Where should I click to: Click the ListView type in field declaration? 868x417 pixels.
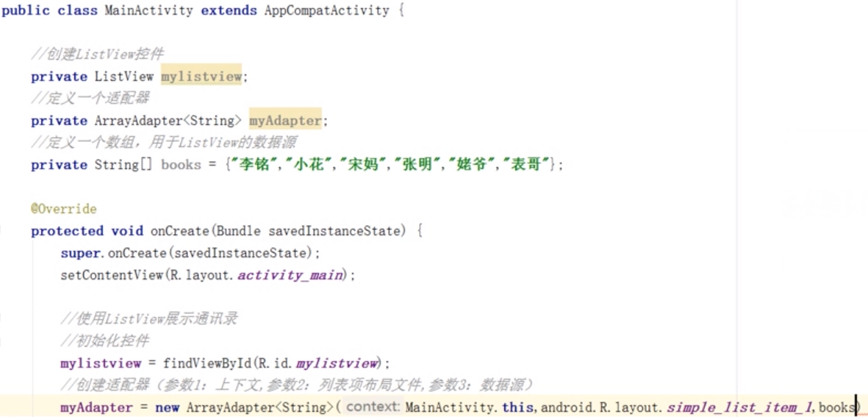click(124, 76)
